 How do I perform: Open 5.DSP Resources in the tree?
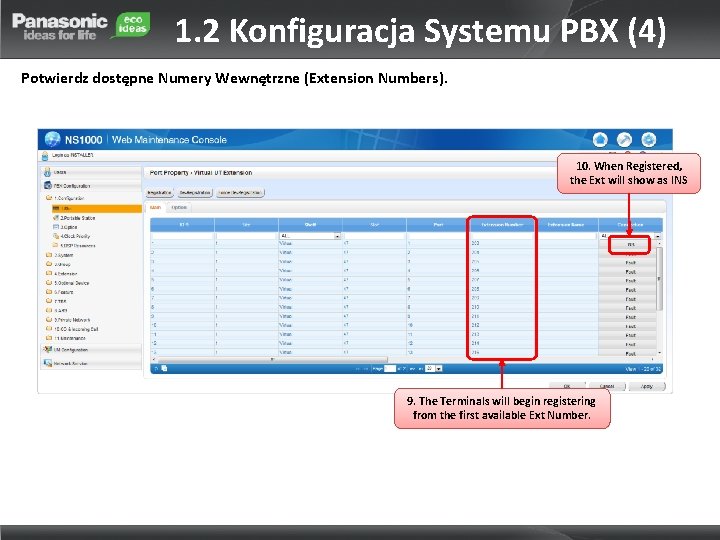coord(74,245)
